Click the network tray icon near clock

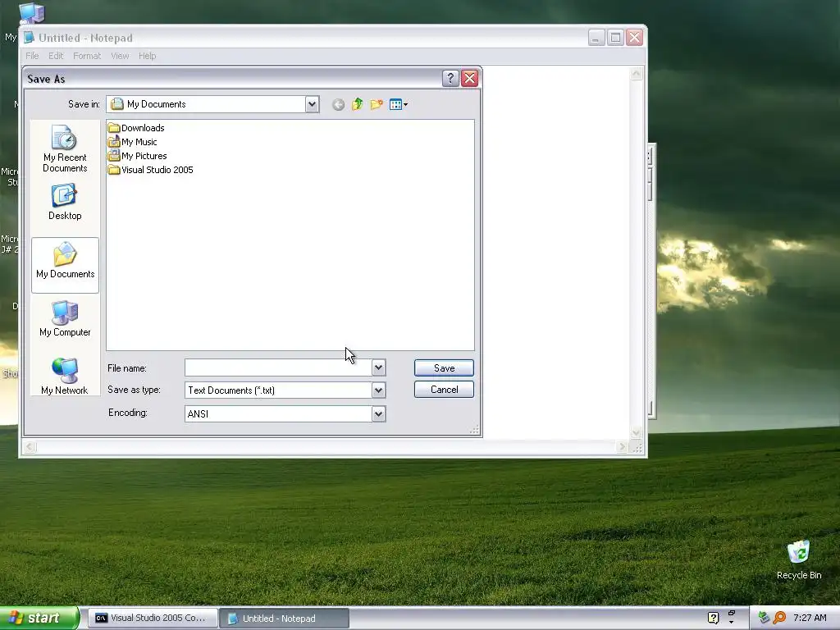(x=764, y=618)
